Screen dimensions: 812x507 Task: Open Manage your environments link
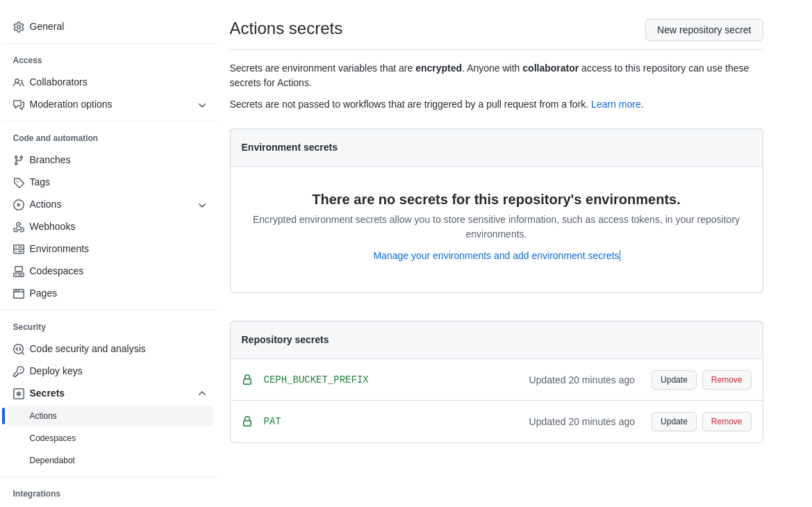[496, 256]
